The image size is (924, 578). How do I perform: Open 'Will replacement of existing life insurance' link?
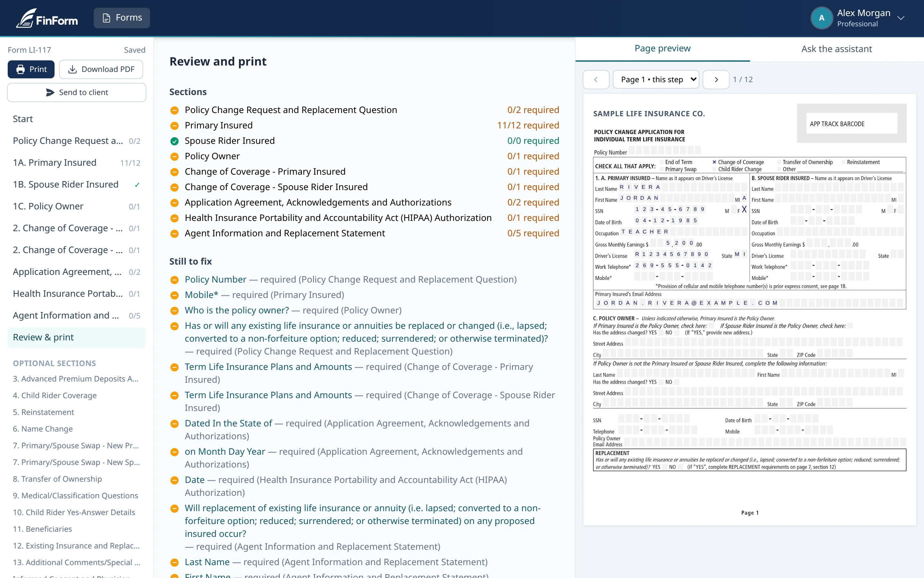tap(363, 521)
